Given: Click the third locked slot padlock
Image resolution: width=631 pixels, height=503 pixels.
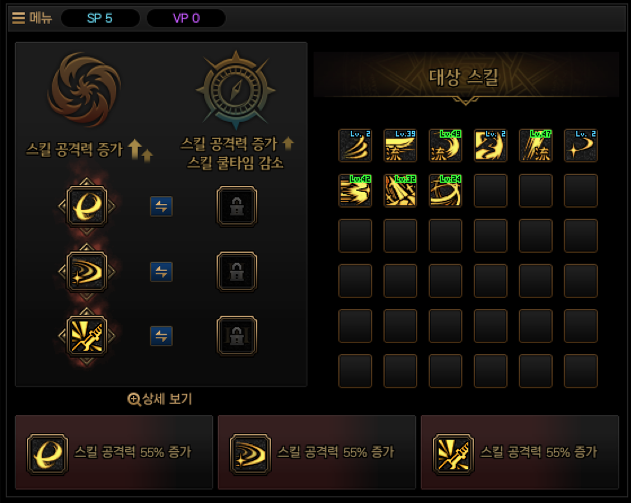Looking at the screenshot, I should pyautogui.click(x=237, y=336).
